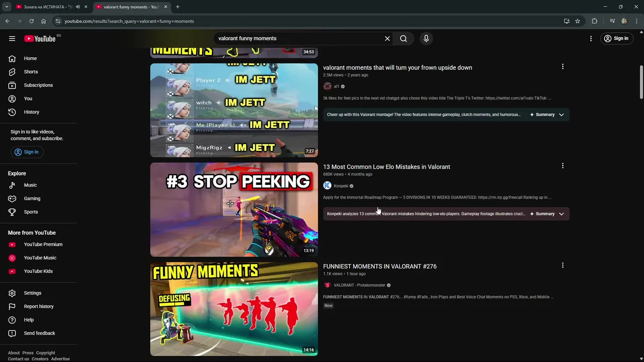Click Sign in button in header
Viewport: 644px width, 362px height.
(617, 38)
